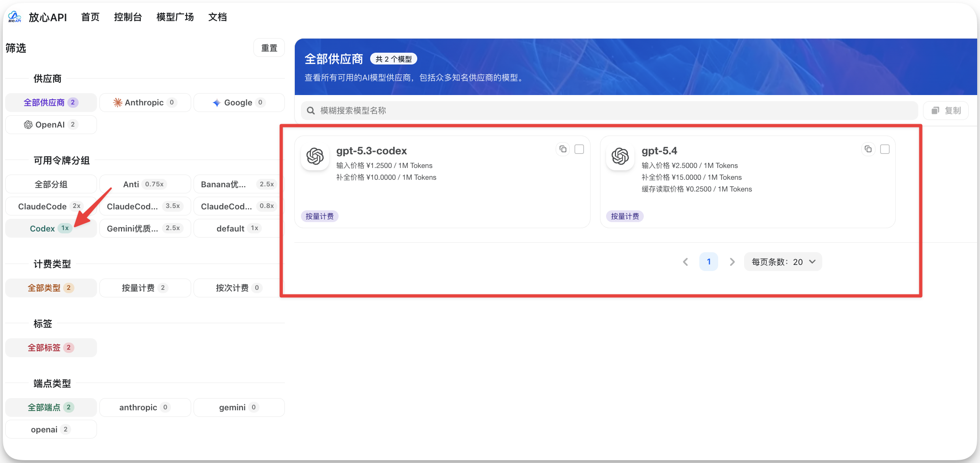Select the 全部分组 token group
The height and width of the screenshot is (463, 980).
click(51, 184)
